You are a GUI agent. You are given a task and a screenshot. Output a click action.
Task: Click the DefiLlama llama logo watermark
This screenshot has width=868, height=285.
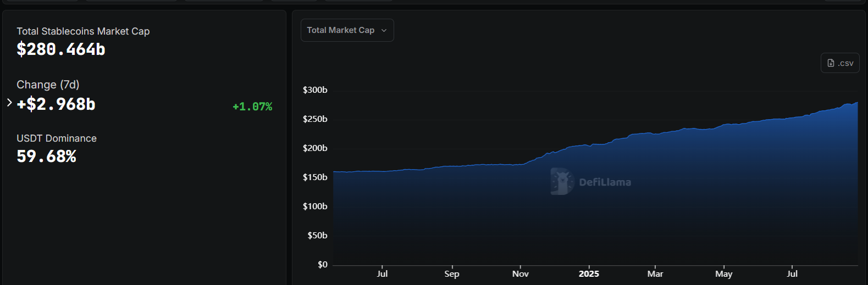tap(562, 182)
